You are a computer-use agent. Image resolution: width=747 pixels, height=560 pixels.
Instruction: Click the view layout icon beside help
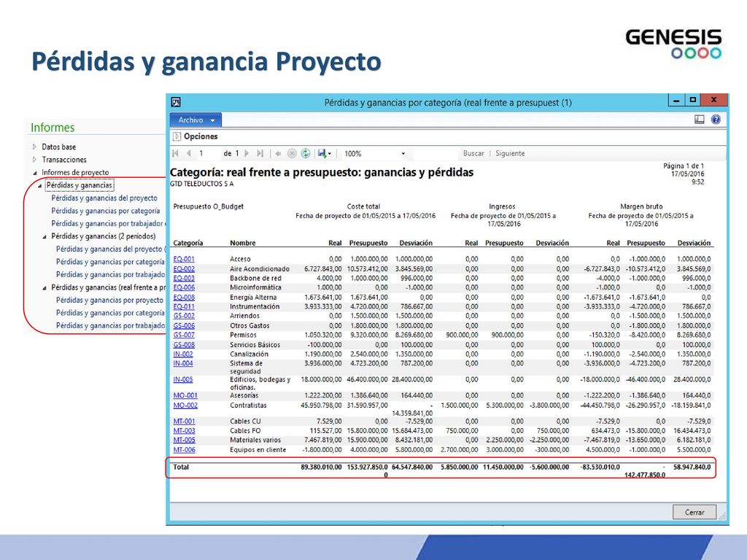pyautogui.click(x=700, y=120)
